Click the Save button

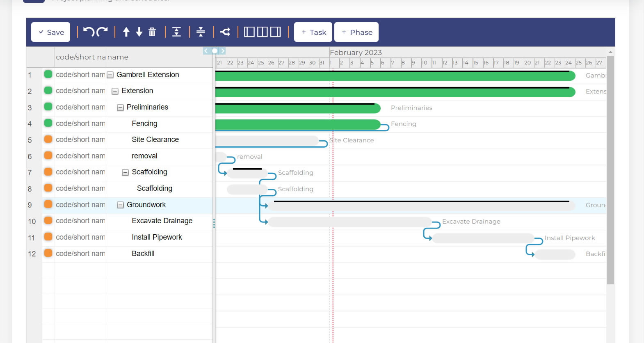50,32
